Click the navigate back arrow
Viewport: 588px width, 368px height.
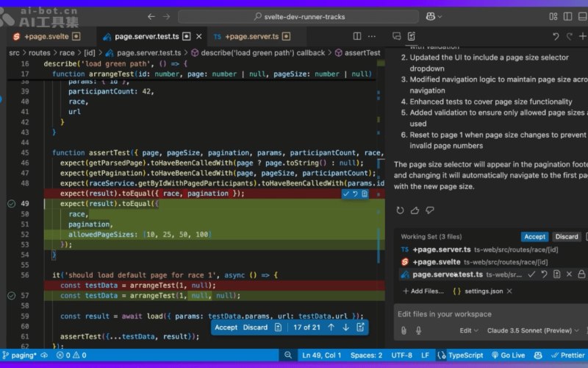pos(151,16)
